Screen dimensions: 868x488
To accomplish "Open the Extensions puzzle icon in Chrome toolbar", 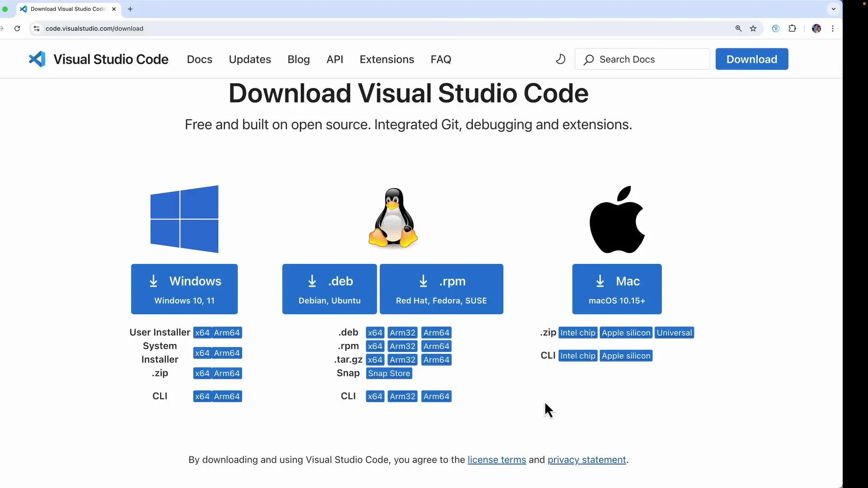I will [792, 28].
